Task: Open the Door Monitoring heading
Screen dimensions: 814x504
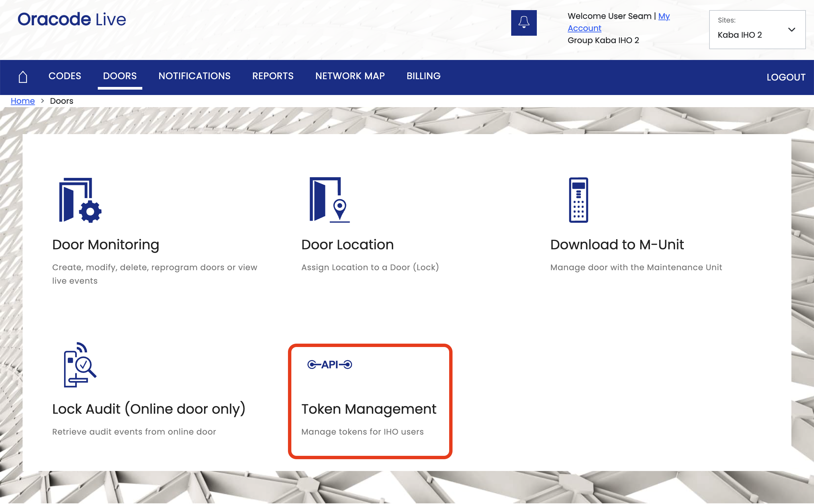Action: (x=106, y=245)
